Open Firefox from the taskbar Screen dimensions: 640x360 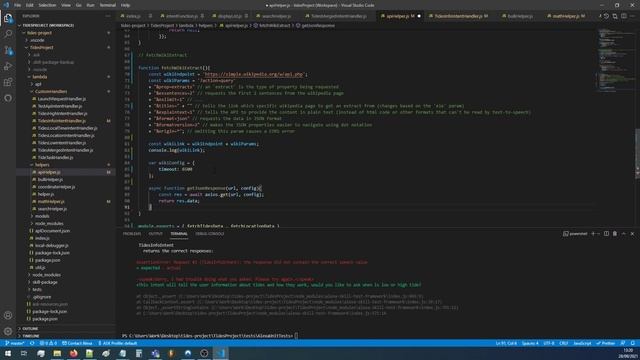point(73,353)
